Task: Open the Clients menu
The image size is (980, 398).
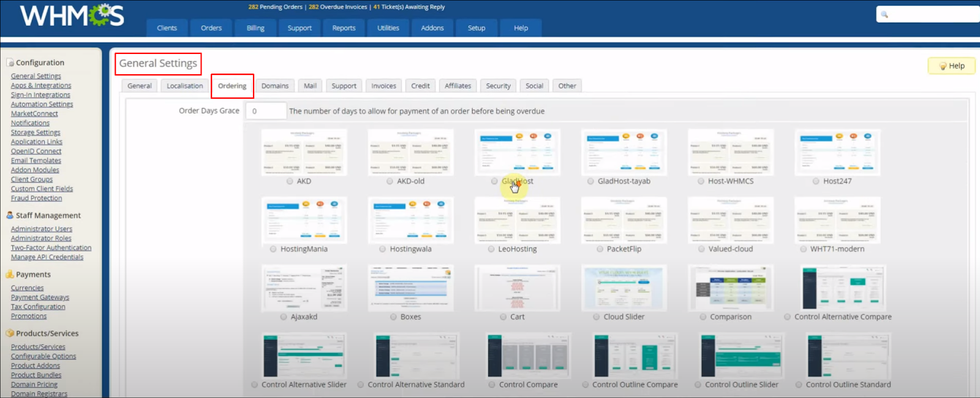Action: pos(167,28)
